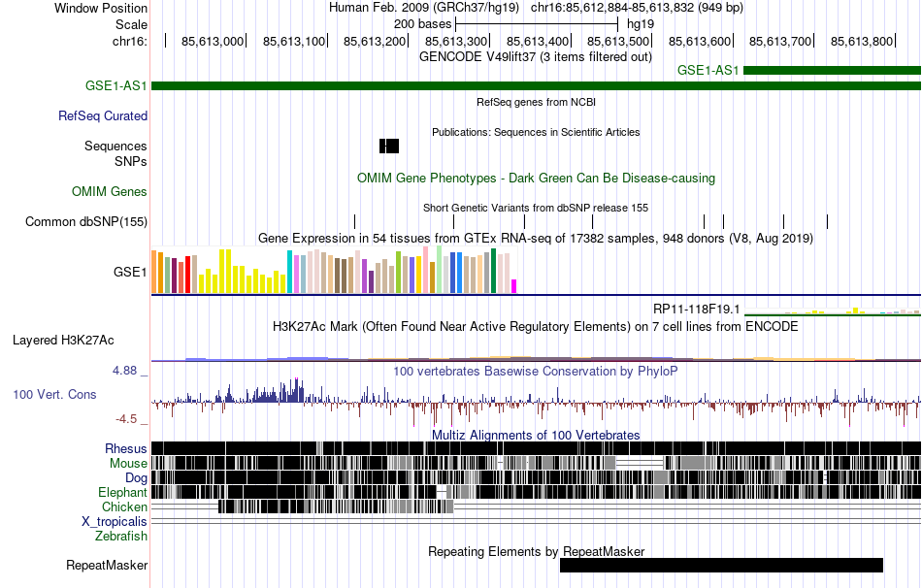
Task: Click the Layered H3K27Ac track label
Action: (63, 341)
